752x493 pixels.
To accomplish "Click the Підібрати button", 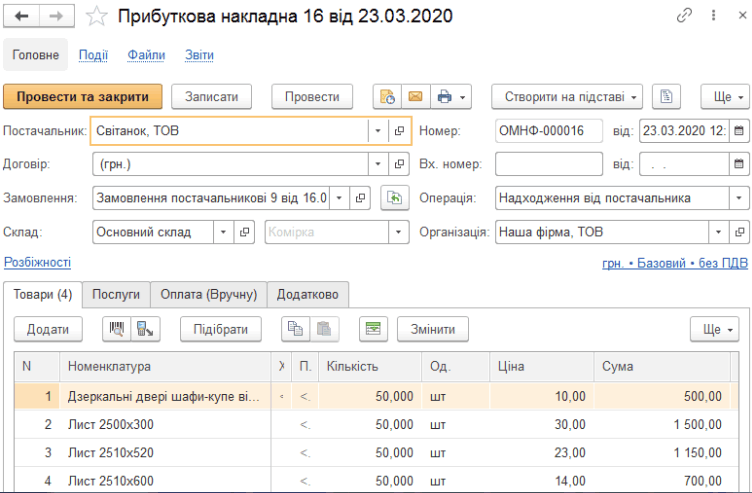I will click(x=221, y=329).
